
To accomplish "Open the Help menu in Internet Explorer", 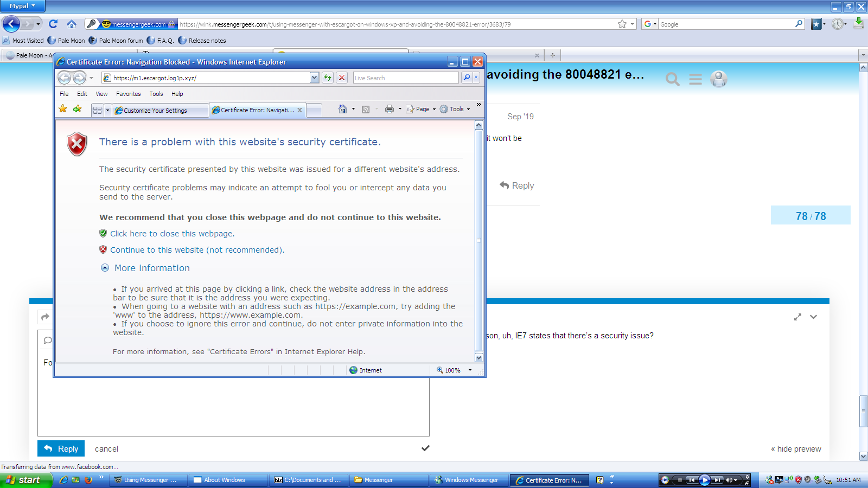I will click(177, 94).
